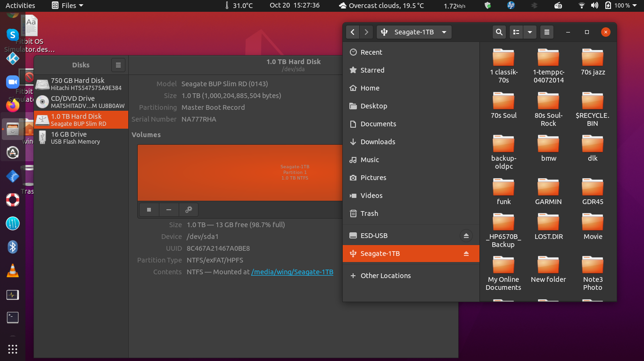Open Downloads in Files sidebar
This screenshot has height=361, width=644.
coord(411,142)
